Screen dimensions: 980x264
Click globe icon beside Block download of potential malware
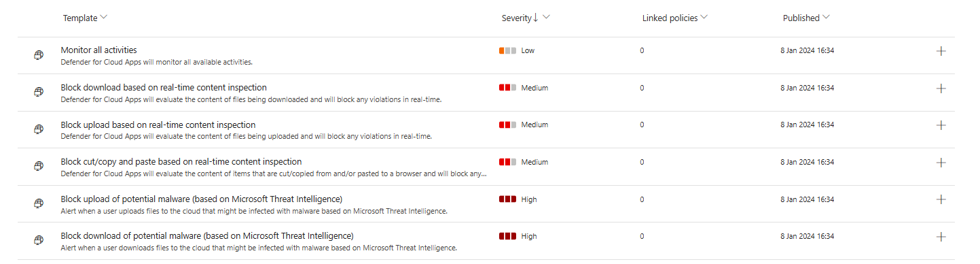(39, 241)
